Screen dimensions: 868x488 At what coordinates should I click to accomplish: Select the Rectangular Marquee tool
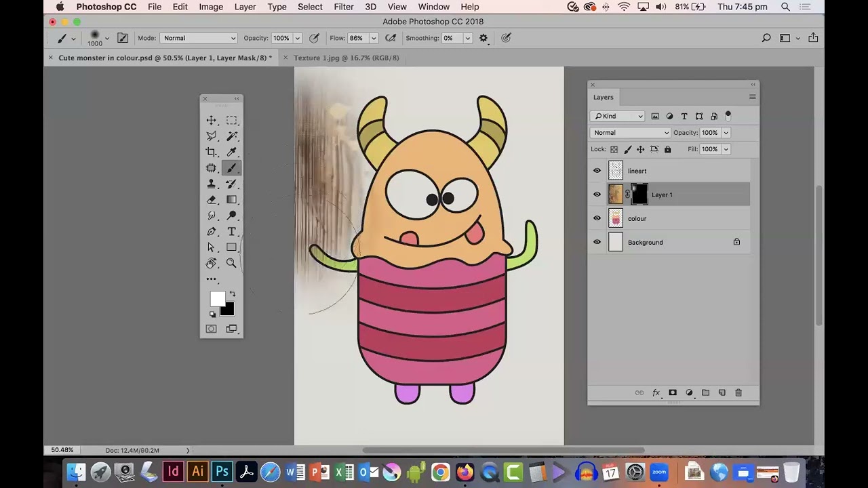point(231,121)
